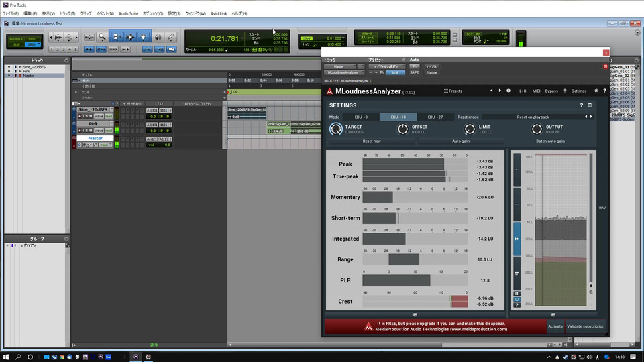Screen dimensions: 644x362
Task: Open main counter time format dropdown
Action: 242,38
